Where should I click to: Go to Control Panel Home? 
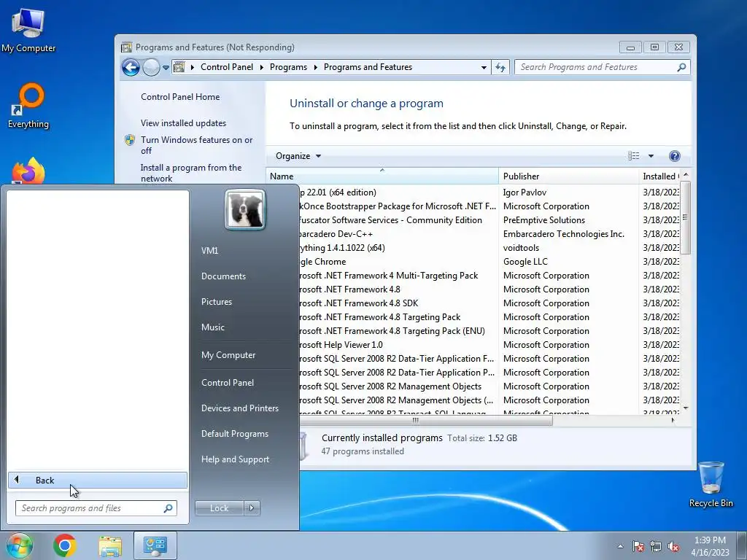180,97
